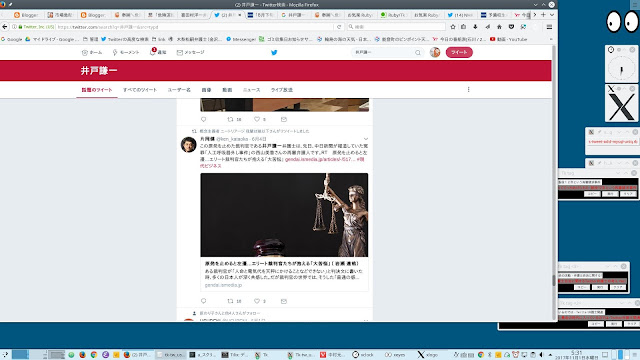Expand hidden system tray icons arrow
Image resolution: width=640 pixels, height=360 pixels.
point(550,355)
